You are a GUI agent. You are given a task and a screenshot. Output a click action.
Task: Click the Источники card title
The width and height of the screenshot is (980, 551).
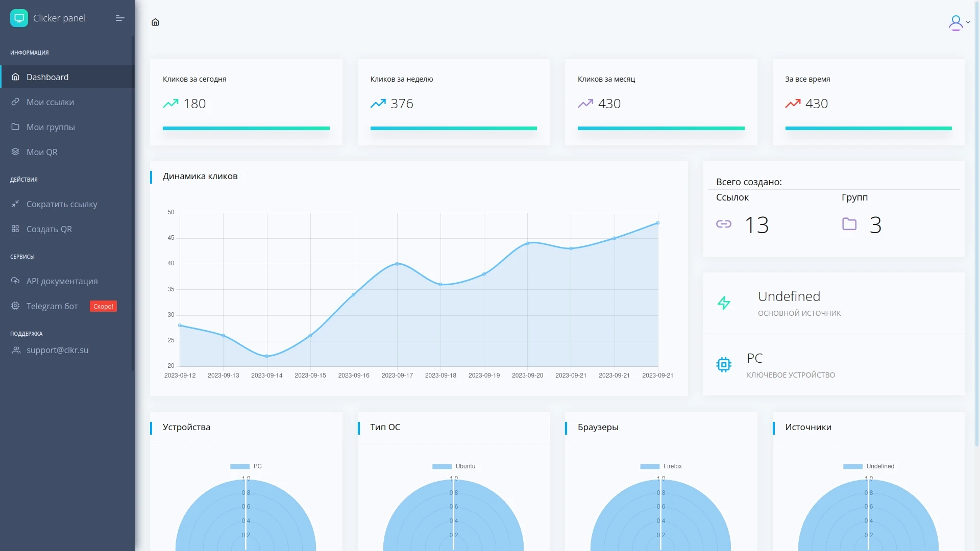(x=808, y=427)
